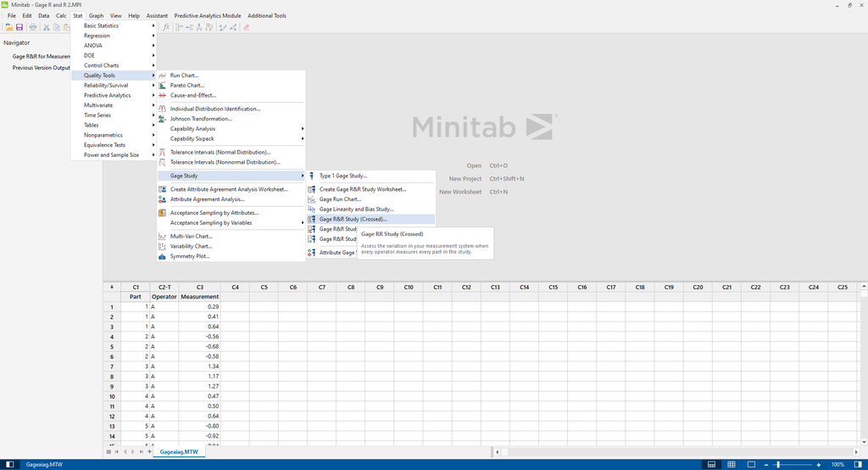Expand Acceptance Sampling by Variables submenu
The image size is (868, 470).
point(231,223)
